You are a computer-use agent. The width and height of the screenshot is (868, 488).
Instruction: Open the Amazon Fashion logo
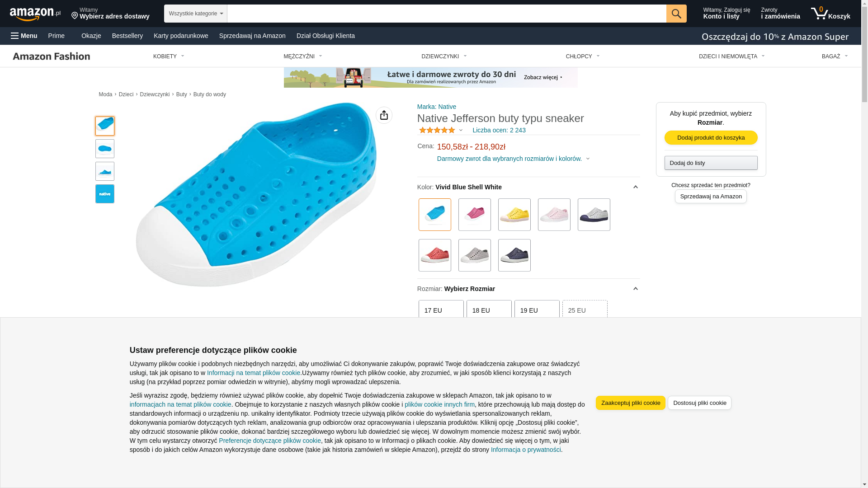click(52, 56)
